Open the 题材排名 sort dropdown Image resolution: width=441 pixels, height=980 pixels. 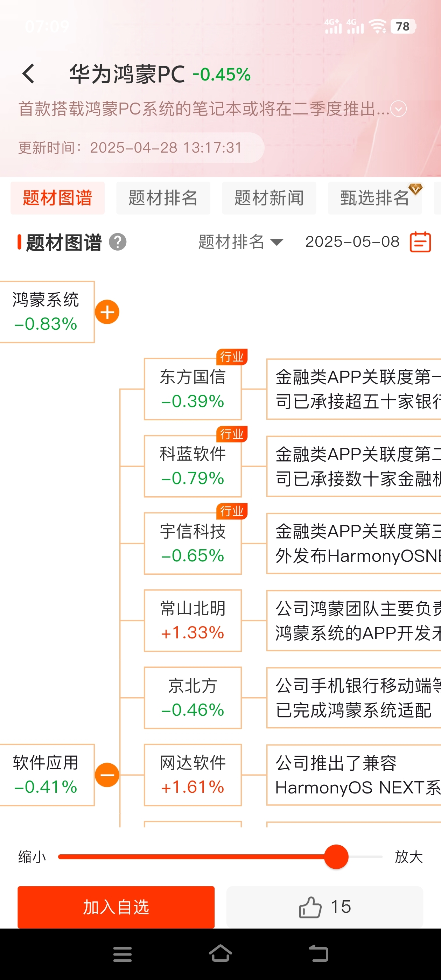[x=240, y=242]
